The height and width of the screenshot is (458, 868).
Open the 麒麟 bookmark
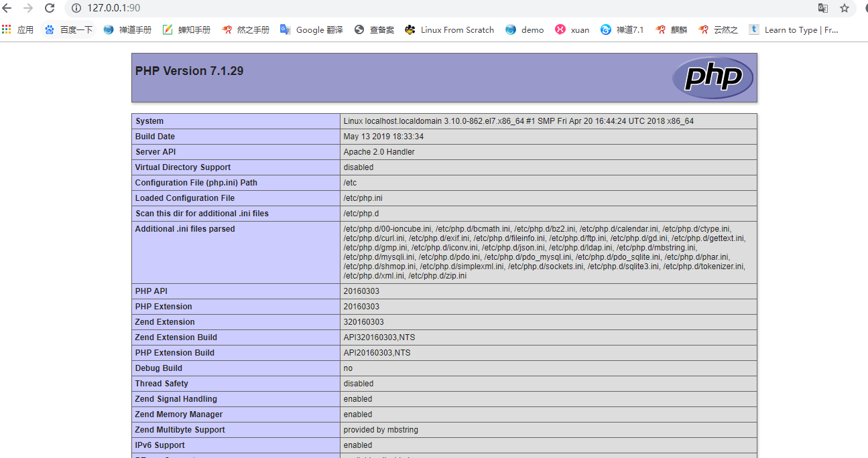coord(671,29)
